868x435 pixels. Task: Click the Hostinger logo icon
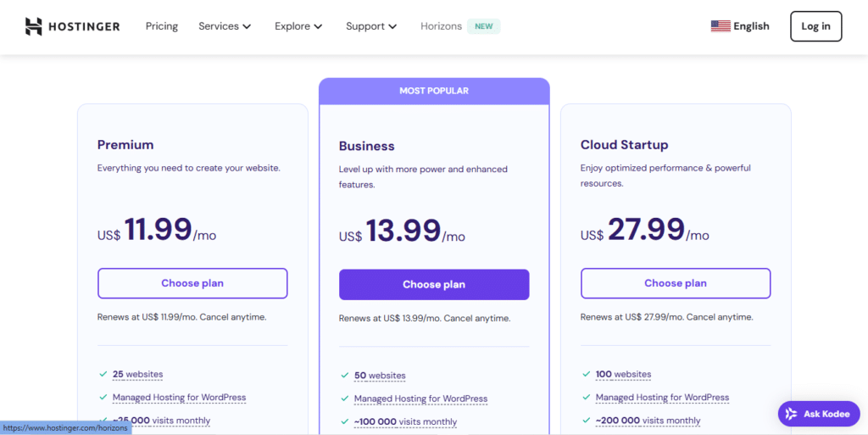[x=34, y=26]
